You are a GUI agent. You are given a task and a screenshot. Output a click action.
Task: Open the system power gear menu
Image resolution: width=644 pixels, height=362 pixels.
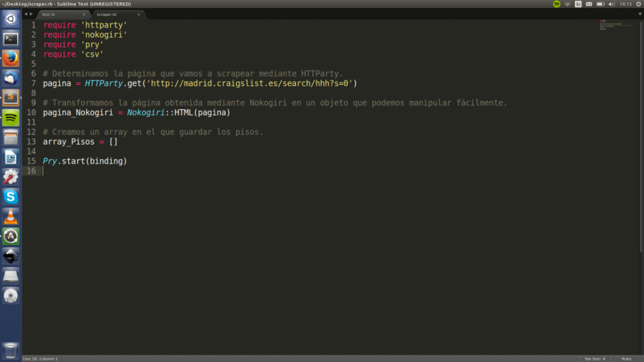[637, 4]
